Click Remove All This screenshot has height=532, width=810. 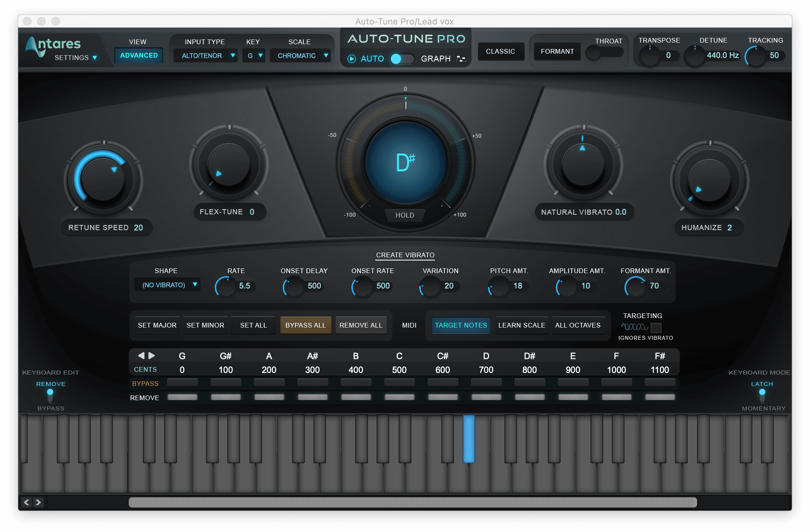(361, 325)
